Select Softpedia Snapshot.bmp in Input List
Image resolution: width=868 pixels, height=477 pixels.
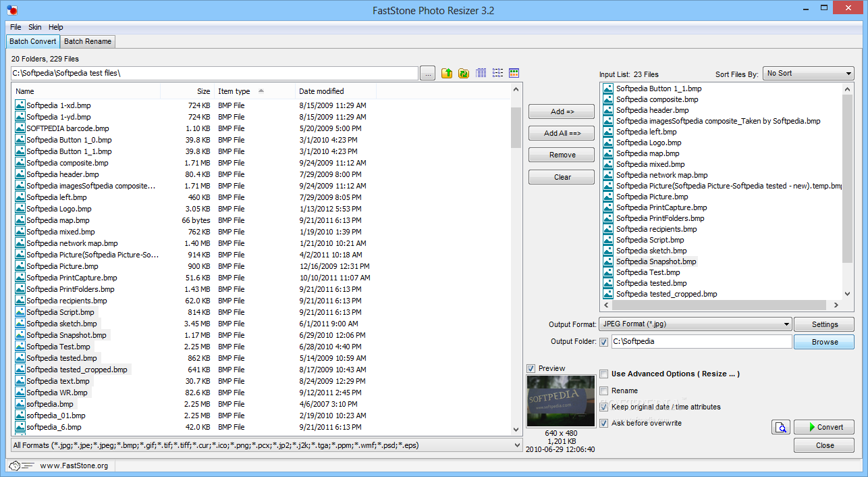(656, 261)
